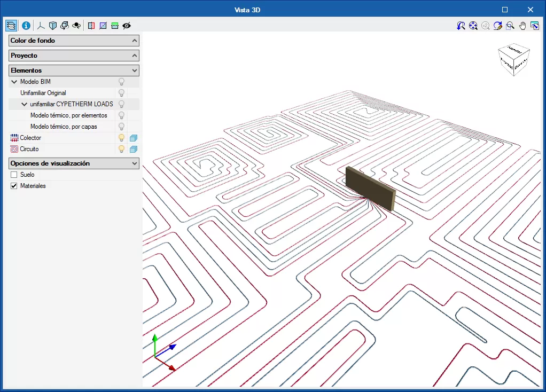
Task: Collapse the Modelo BIM tree node
Action: [14, 82]
